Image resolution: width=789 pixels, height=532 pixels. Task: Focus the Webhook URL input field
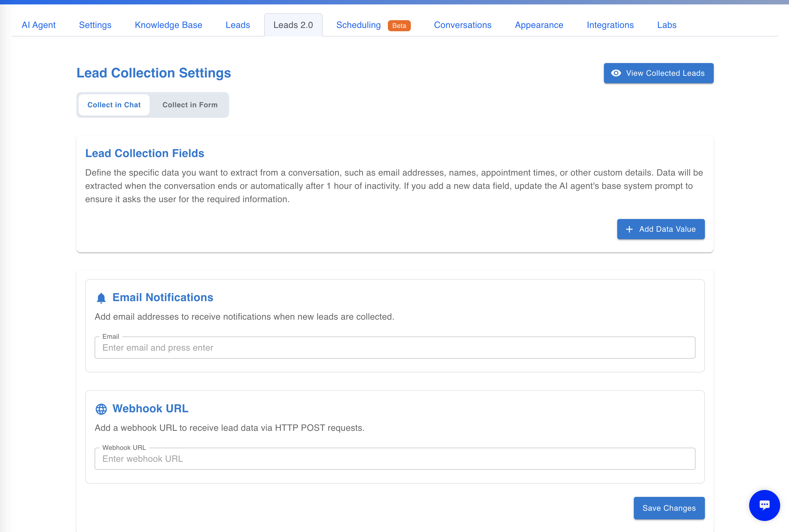point(395,459)
